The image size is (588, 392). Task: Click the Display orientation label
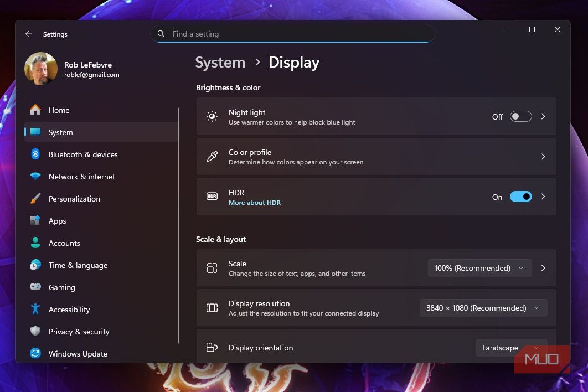(261, 348)
